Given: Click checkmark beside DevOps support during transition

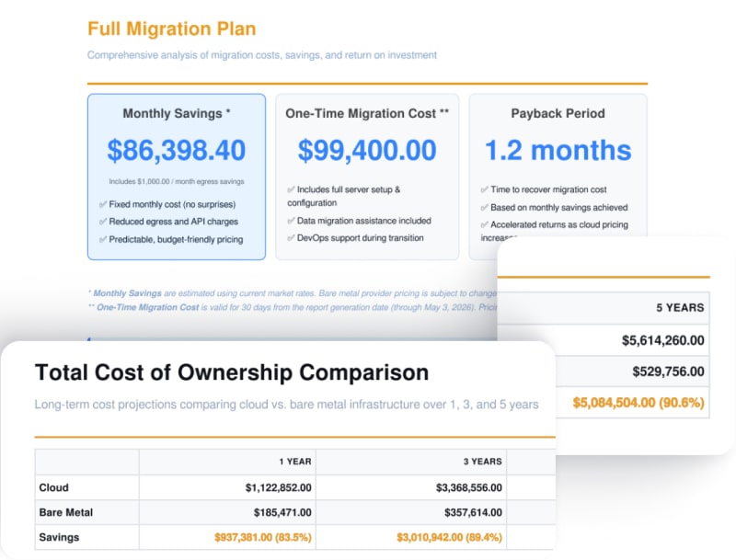Looking at the screenshot, I should coord(291,238).
